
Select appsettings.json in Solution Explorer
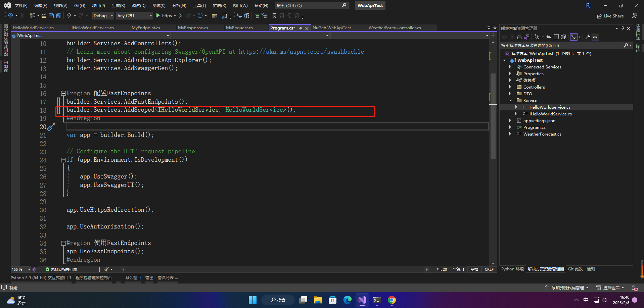(539, 121)
